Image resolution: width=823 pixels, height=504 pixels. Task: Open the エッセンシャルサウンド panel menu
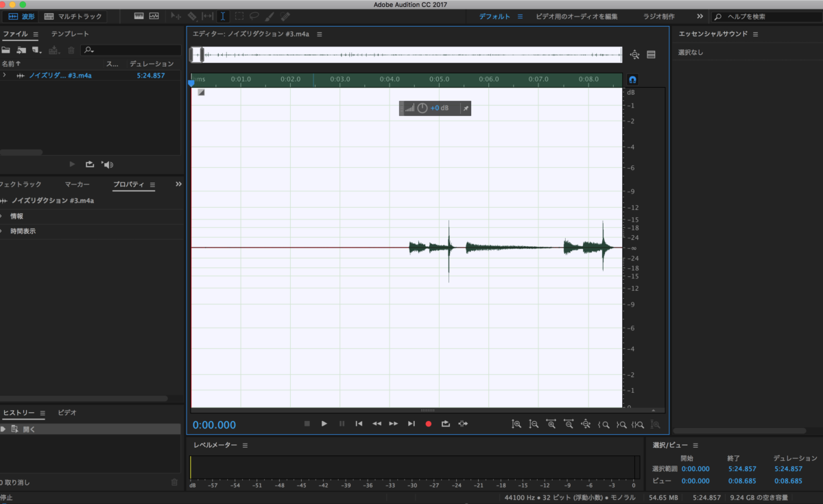[756, 34]
